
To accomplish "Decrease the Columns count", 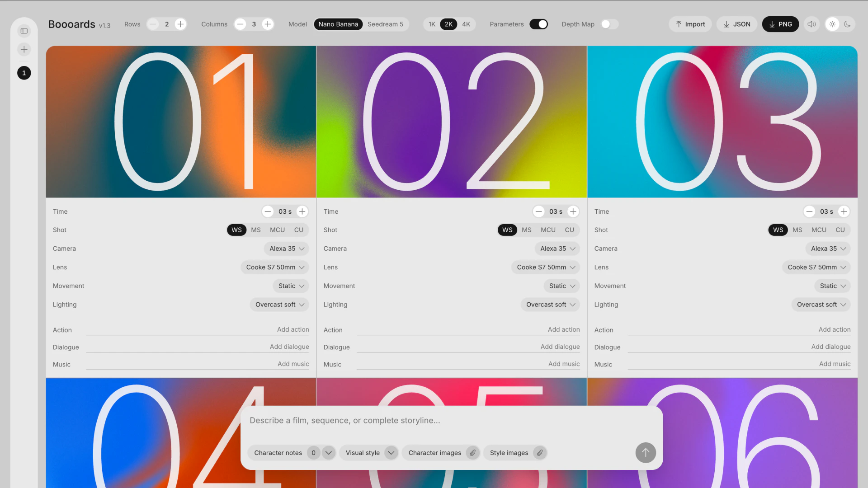I will click(241, 24).
